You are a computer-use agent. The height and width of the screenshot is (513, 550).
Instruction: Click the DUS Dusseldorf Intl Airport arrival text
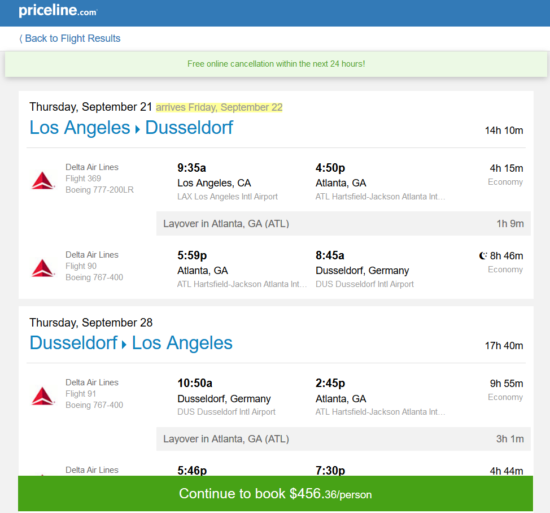[365, 284]
